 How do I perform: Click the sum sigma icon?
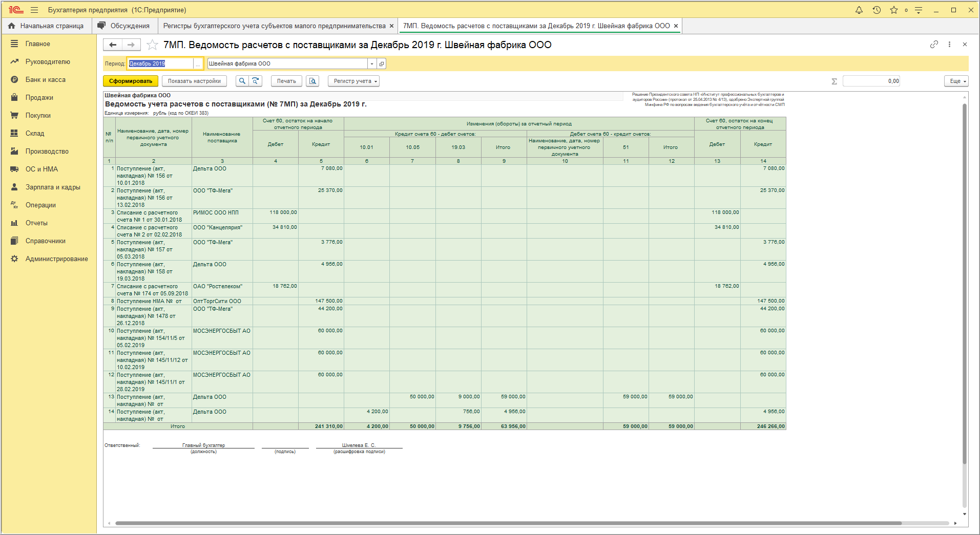tap(834, 81)
